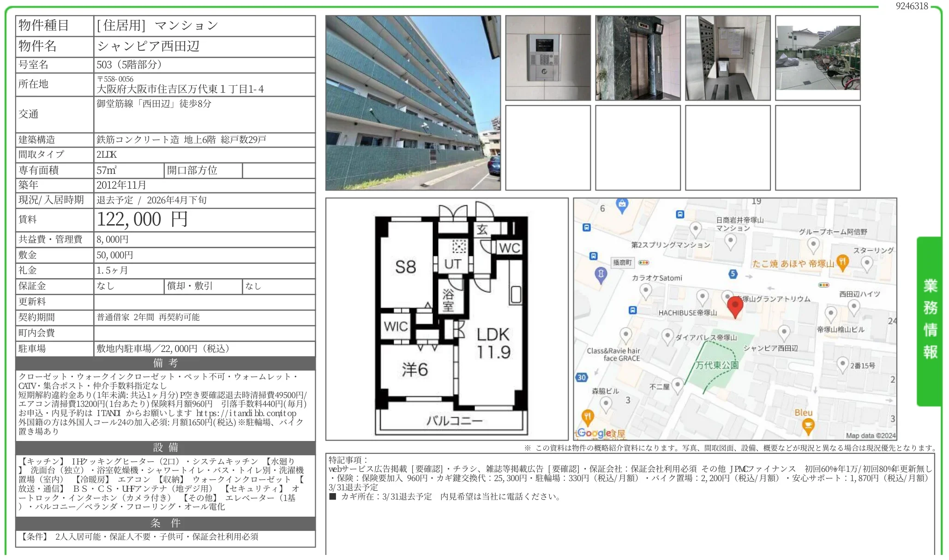This screenshot has height=560, width=949.
Task: Click the traffic light icon near スターリング
Action: pos(823,285)
